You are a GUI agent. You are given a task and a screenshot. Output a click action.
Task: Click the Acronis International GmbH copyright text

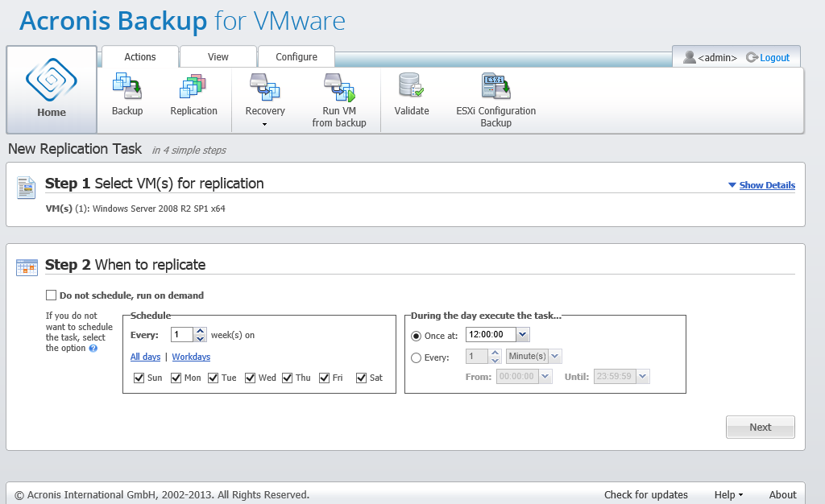[162, 495]
